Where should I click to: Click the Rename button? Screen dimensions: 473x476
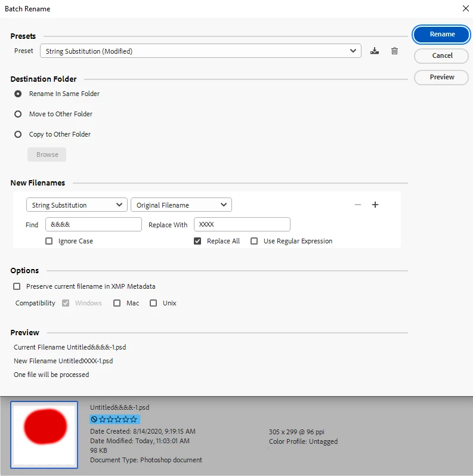(x=441, y=34)
